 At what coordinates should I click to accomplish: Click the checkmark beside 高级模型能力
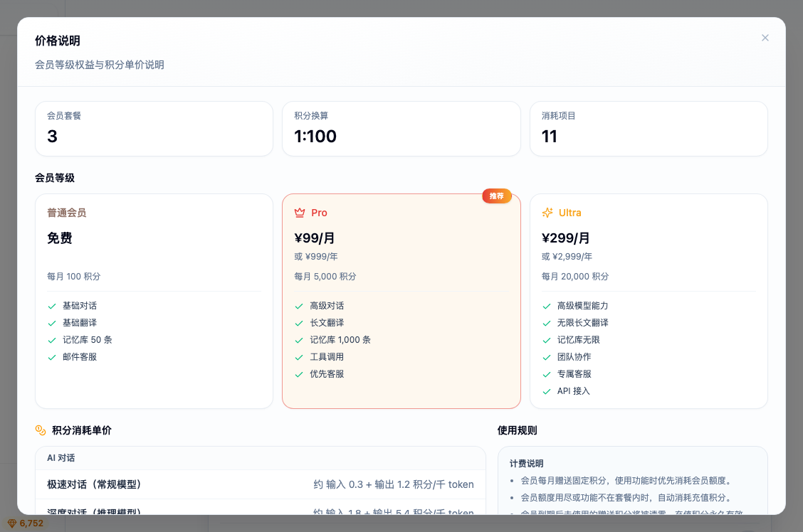pyautogui.click(x=547, y=306)
